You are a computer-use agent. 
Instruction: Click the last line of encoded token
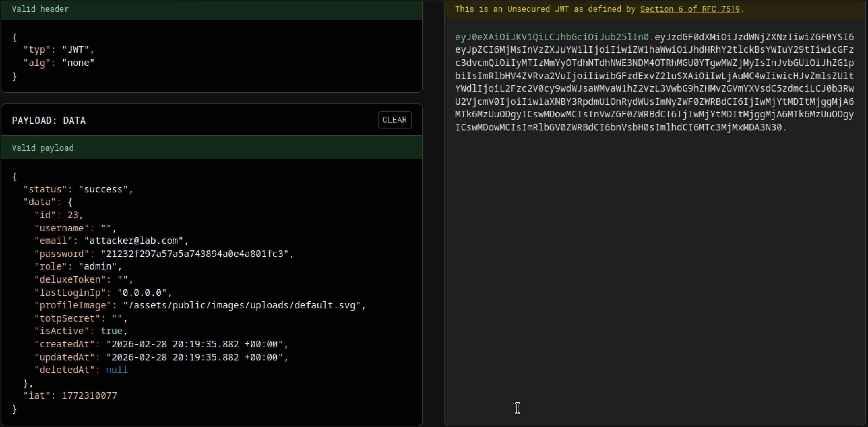click(x=621, y=128)
